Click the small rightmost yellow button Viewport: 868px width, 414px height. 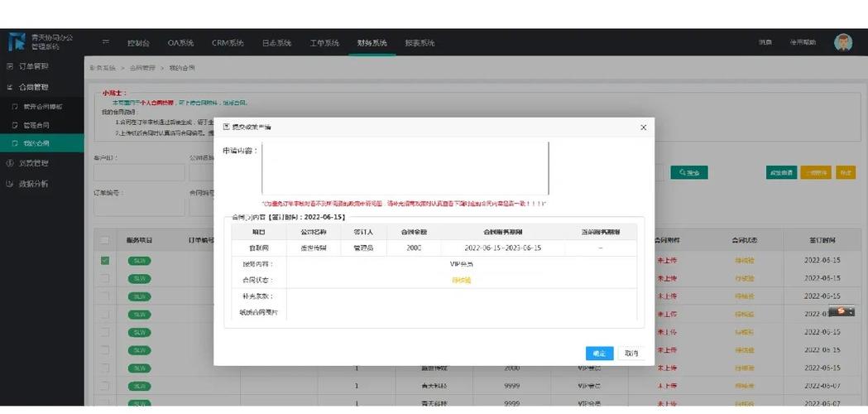pos(846,173)
